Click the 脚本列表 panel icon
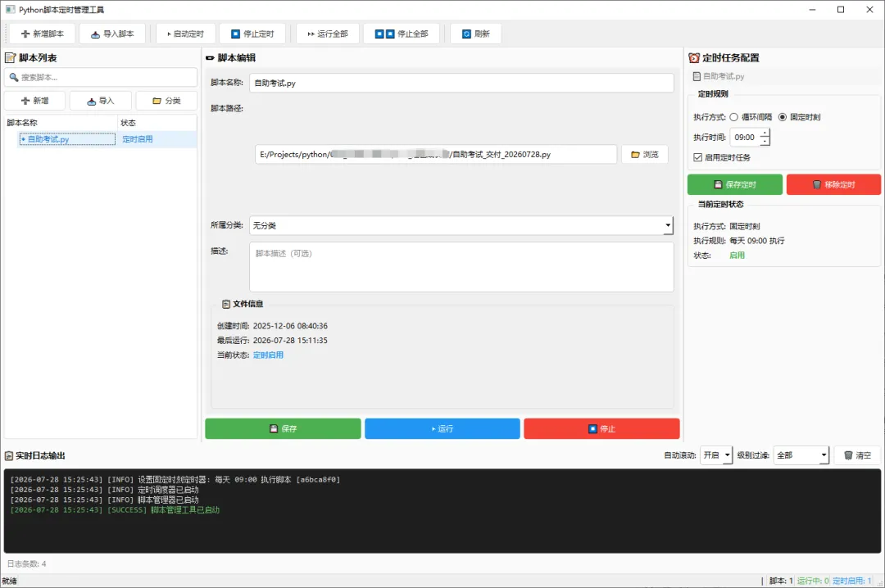The width and height of the screenshot is (885, 588). pyautogui.click(x=10, y=57)
